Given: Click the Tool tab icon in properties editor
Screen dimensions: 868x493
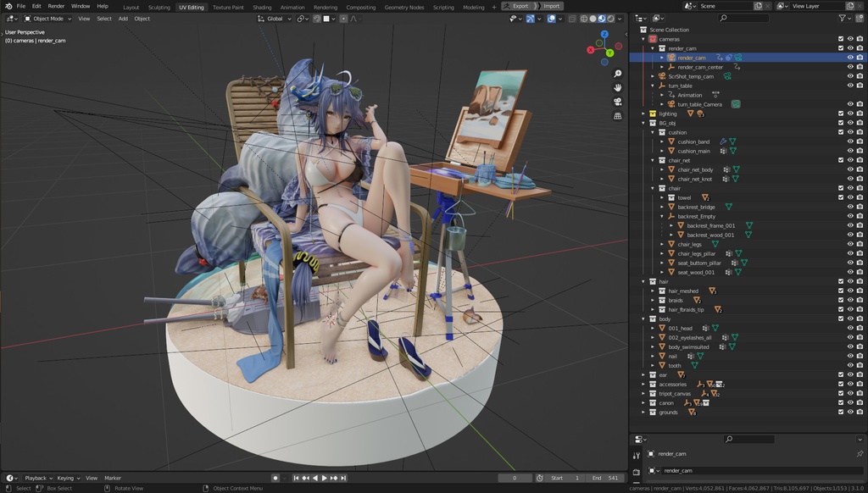Looking at the screenshot, I should [x=636, y=456].
